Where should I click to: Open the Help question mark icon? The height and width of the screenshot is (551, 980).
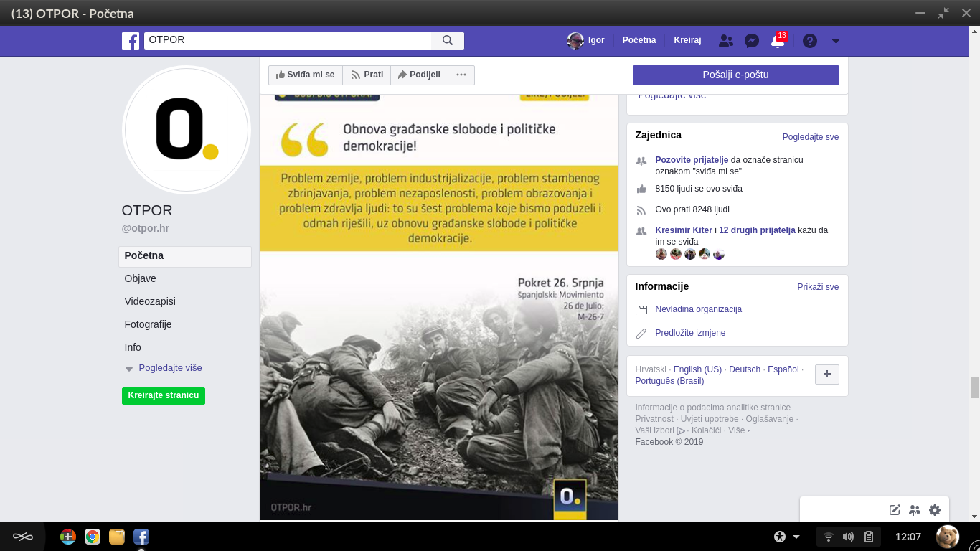click(x=809, y=40)
